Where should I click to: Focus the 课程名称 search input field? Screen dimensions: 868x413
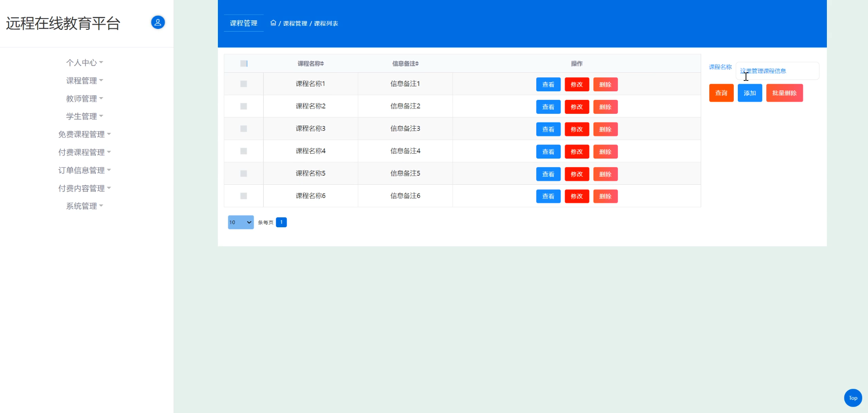coord(778,71)
